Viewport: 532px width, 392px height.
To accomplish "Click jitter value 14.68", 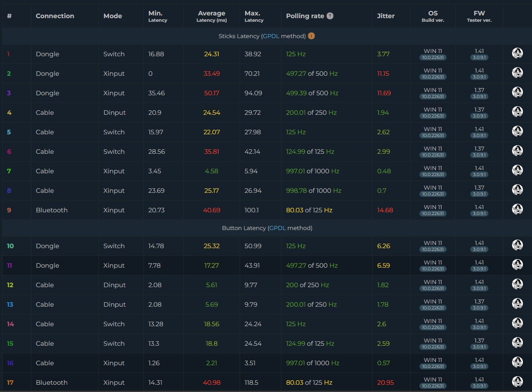I will [385, 210].
